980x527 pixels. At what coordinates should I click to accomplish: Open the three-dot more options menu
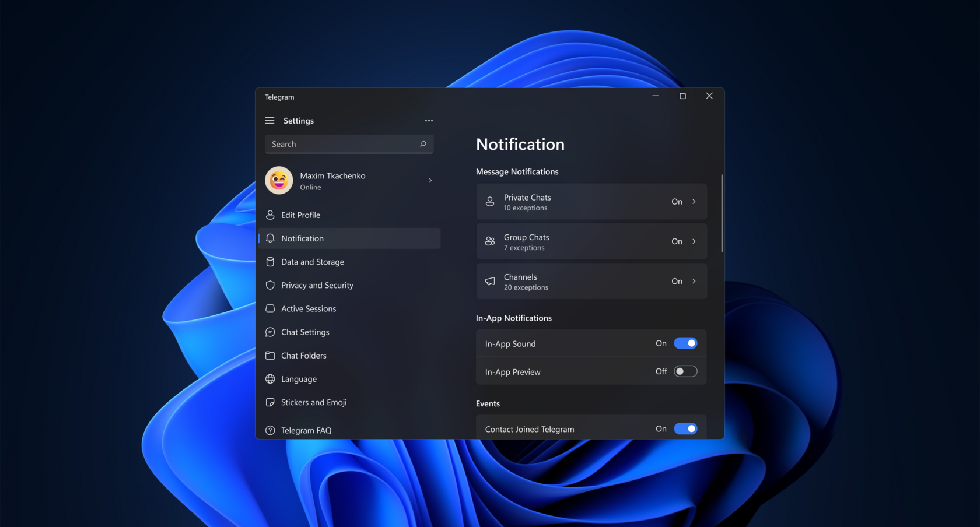click(x=429, y=121)
